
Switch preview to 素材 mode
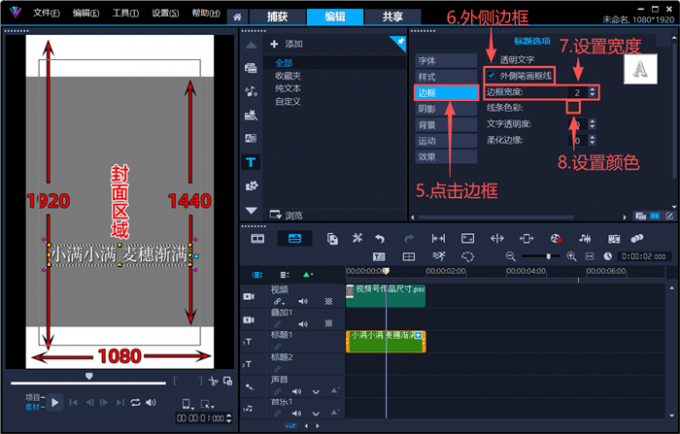point(33,407)
